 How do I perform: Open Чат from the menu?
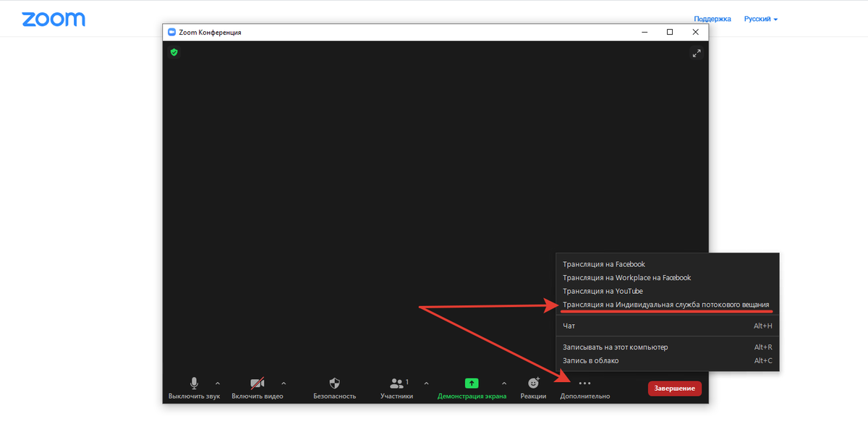point(667,326)
